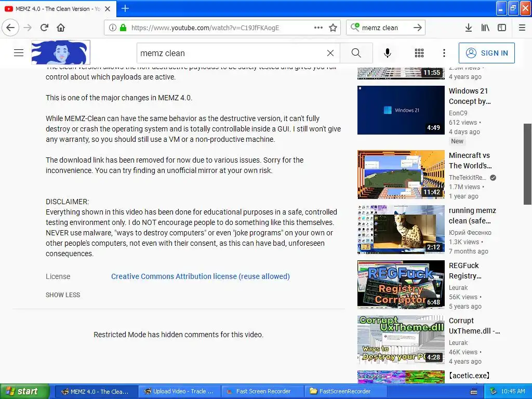Open page actions three-dot menu in URL bar

(x=318, y=28)
